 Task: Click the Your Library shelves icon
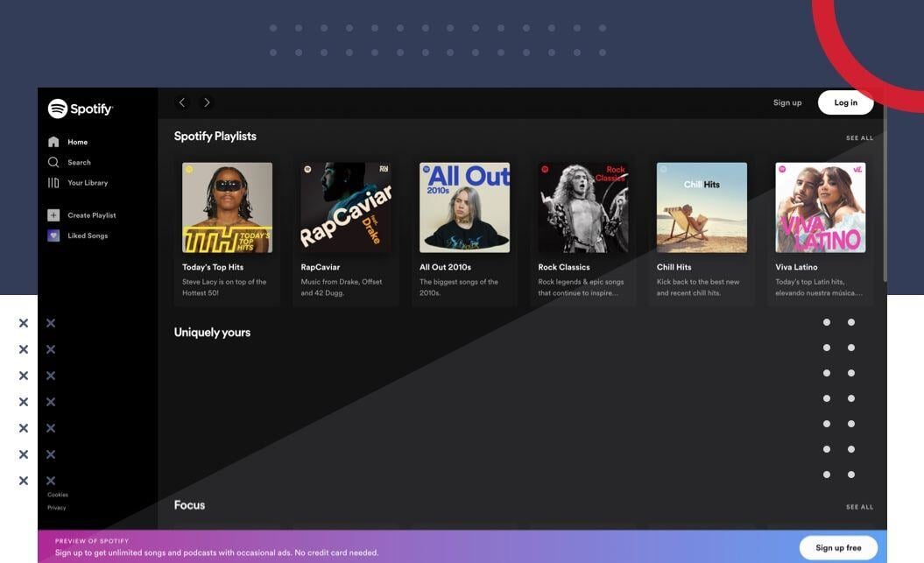53,183
